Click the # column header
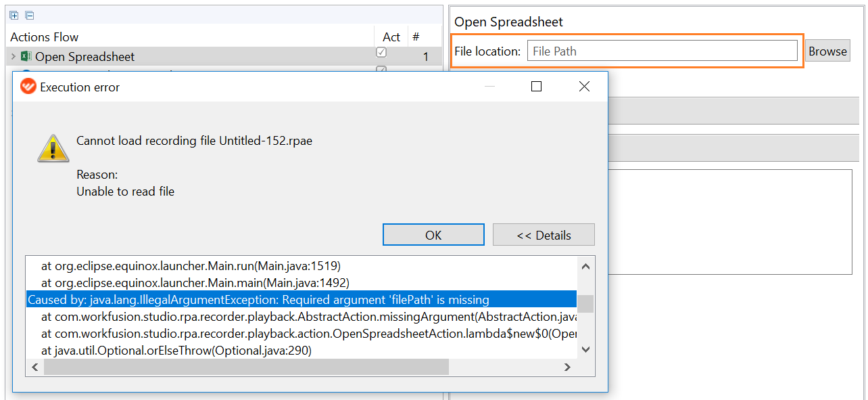 [x=416, y=37]
